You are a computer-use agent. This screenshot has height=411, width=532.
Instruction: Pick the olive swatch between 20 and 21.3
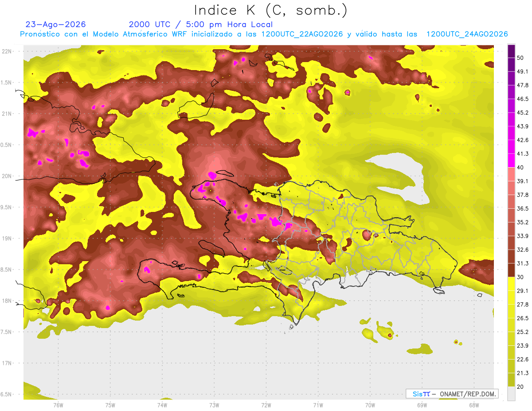coord(511,380)
